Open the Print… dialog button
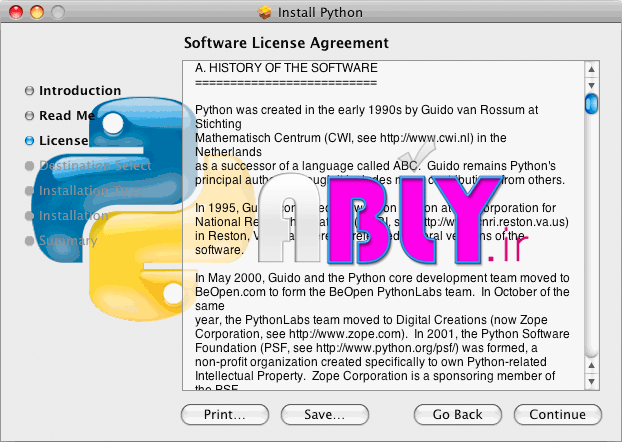The width and height of the screenshot is (622, 442). [225, 415]
